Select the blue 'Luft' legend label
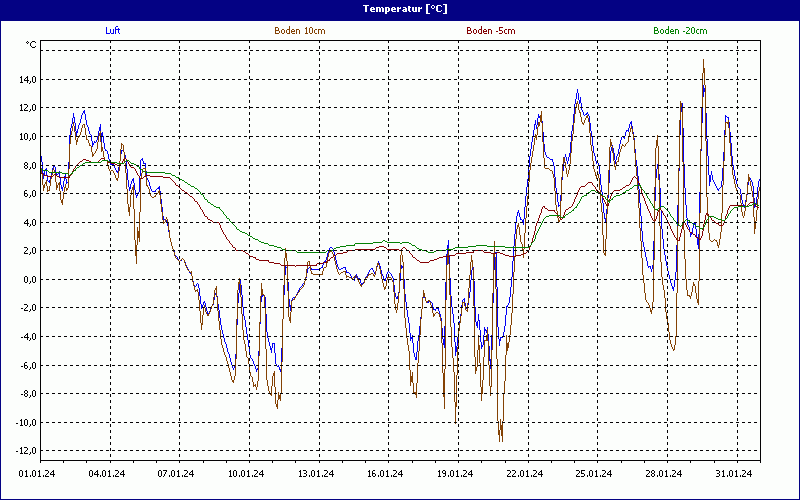Screen dimensions: 800x500 click(x=113, y=31)
